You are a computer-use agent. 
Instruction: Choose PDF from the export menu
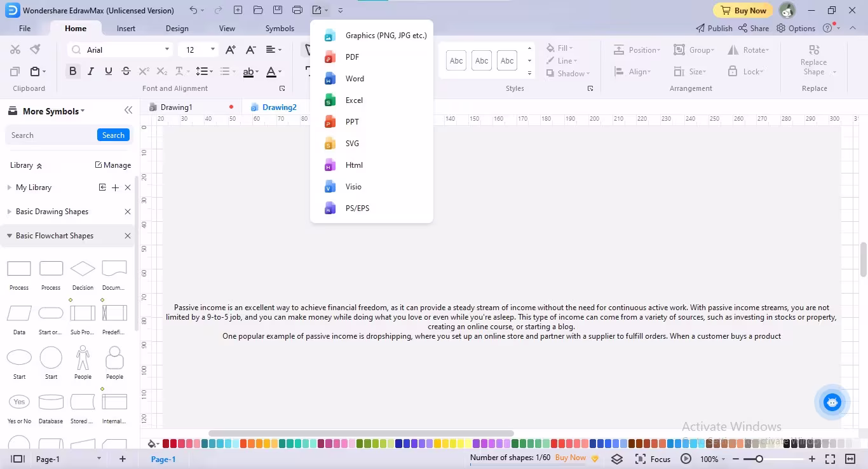click(x=372, y=57)
